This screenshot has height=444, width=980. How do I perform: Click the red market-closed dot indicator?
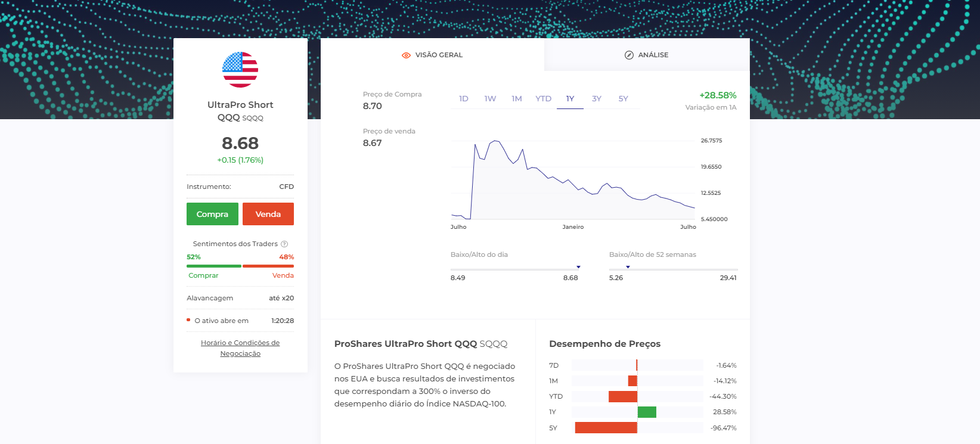coord(188,320)
